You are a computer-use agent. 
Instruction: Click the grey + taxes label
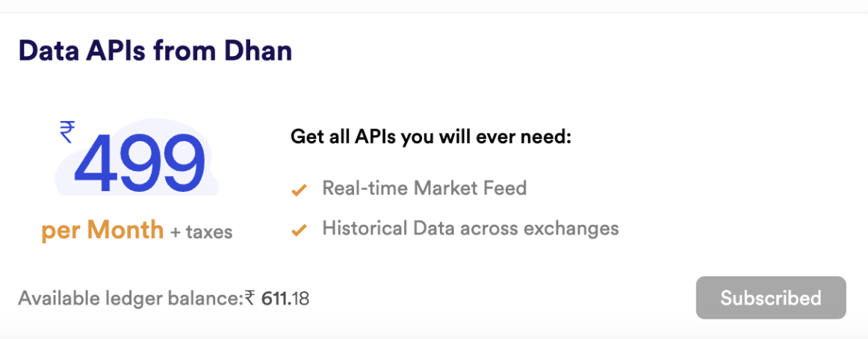(x=201, y=231)
